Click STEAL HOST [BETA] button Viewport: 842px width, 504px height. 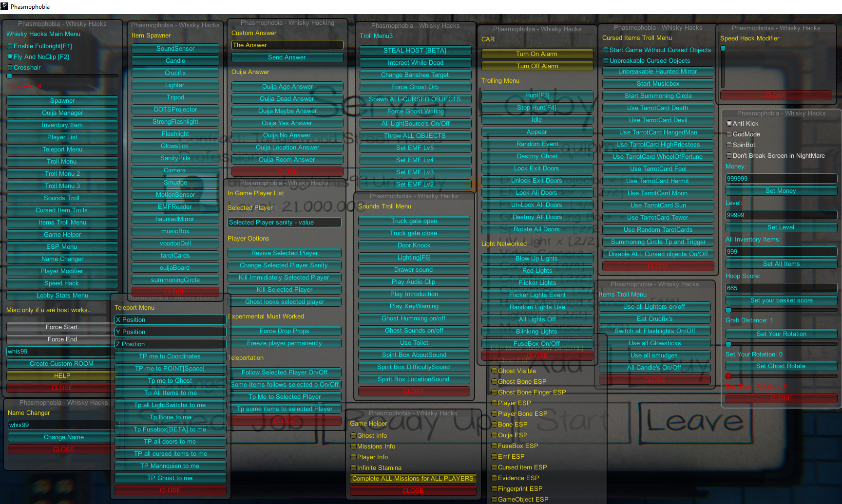415,51
